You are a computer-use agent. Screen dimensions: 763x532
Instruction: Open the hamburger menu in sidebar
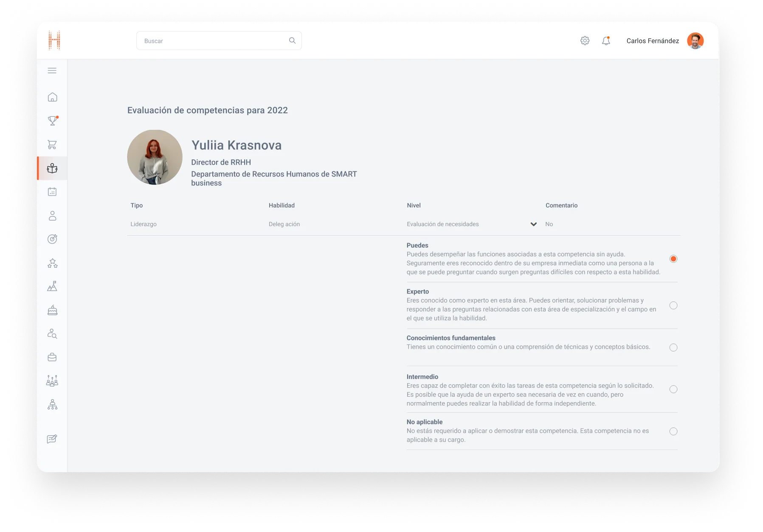[52, 71]
